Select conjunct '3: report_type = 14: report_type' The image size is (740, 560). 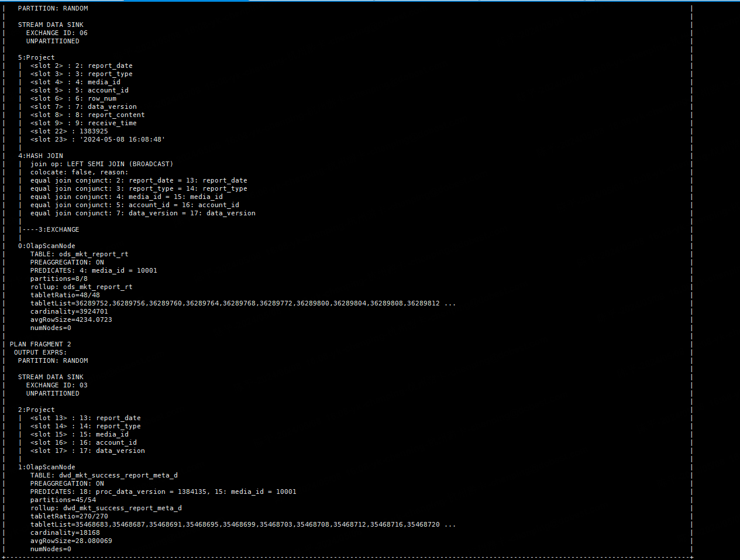tap(182, 188)
